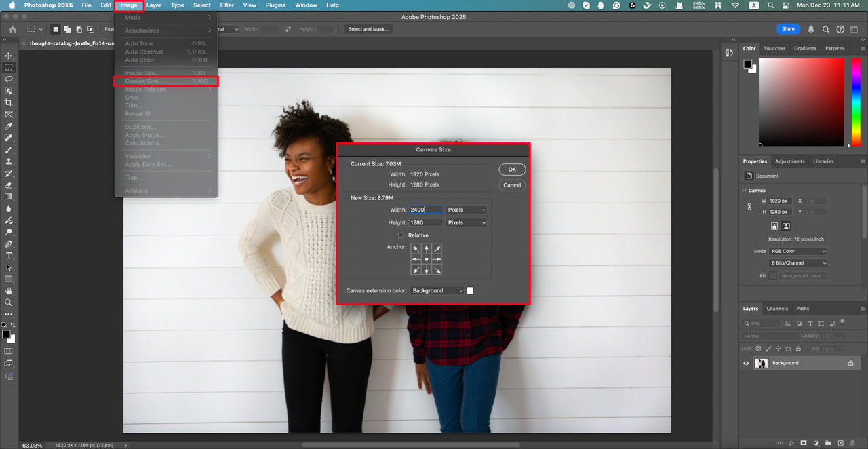The width and height of the screenshot is (868, 449).
Task: Toggle width-height link in Properties
Action: click(x=749, y=207)
